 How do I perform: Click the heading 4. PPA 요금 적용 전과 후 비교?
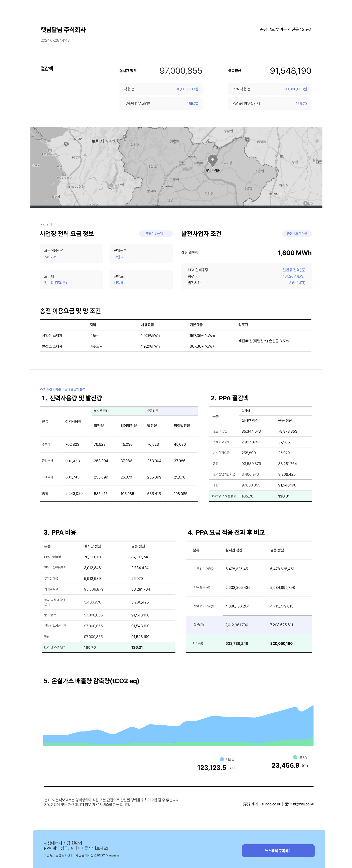click(226, 532)
